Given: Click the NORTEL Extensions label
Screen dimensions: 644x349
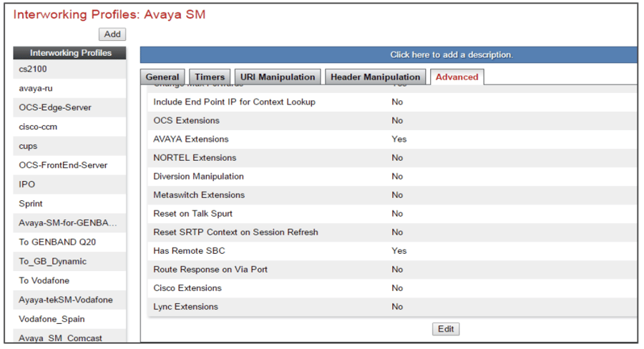Looking at the screenshot, I should click(195, 157).
